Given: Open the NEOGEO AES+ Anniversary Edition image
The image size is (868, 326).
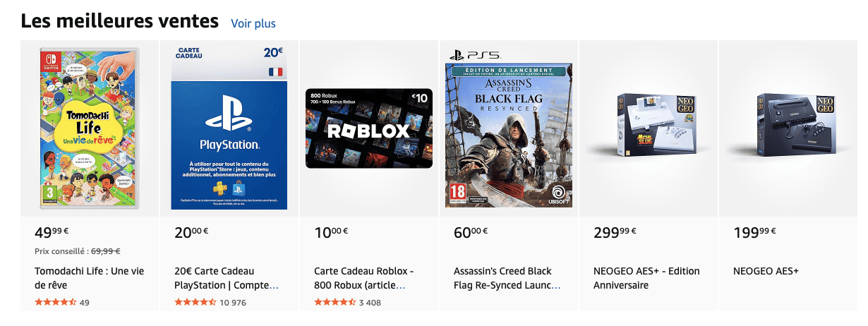Looking at the screenshot, I should (x=648, y=124).
